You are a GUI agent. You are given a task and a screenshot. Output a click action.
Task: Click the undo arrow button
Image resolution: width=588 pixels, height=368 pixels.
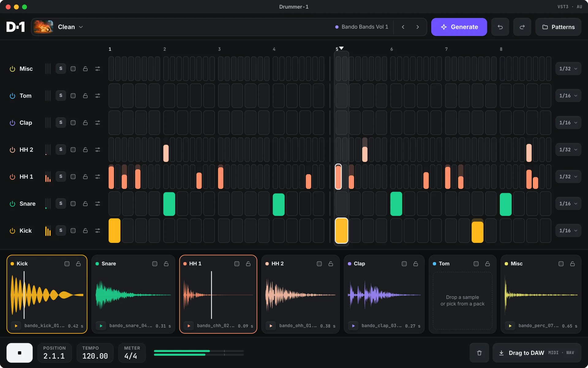pos(500,27)
